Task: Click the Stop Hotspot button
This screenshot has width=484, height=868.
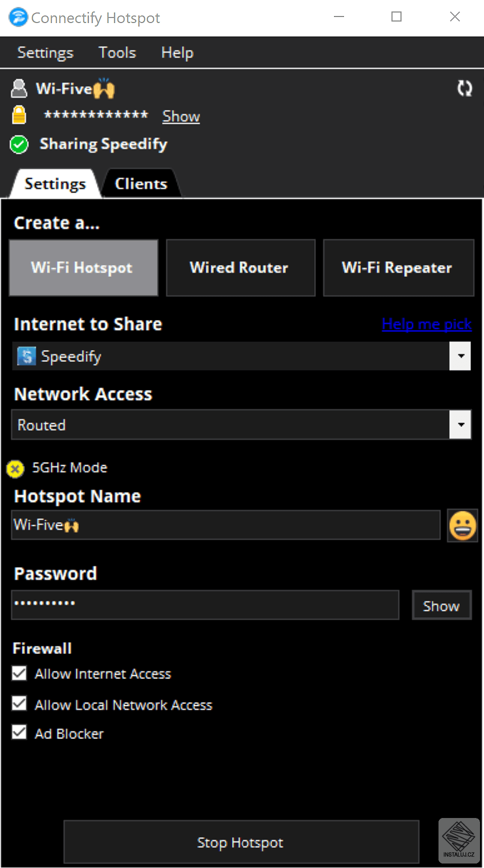Action: pyautogui.click(x=241, y=842)
